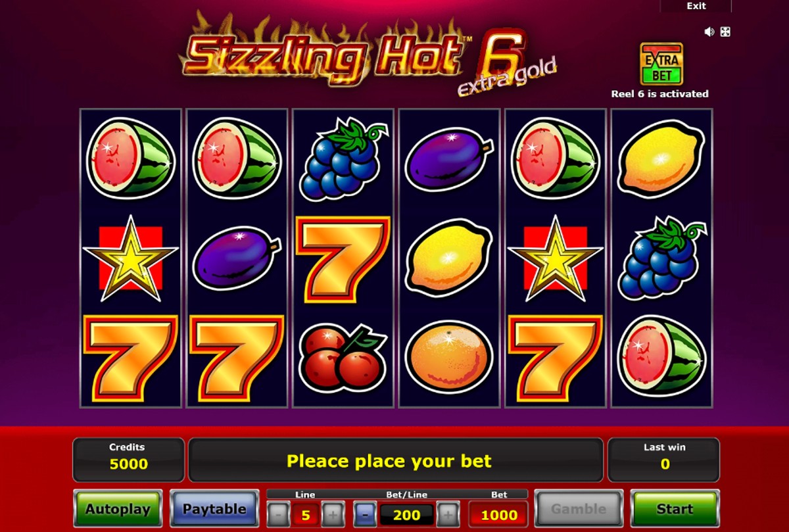Enable Autoplay mode
Image resolution: width=789 pixels, height=532 pixels.
118,509
